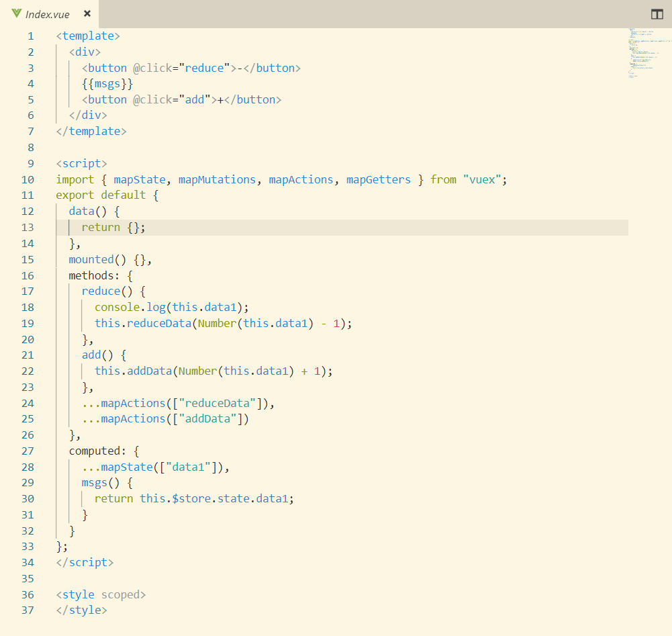The image size is (672, 636).
Task: Click the </template> closing tag
Action: coord(91,132)
